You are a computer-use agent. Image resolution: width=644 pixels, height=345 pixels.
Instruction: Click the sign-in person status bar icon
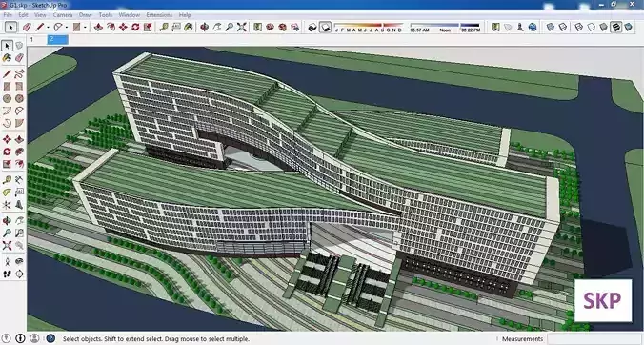tap(34, 338)
